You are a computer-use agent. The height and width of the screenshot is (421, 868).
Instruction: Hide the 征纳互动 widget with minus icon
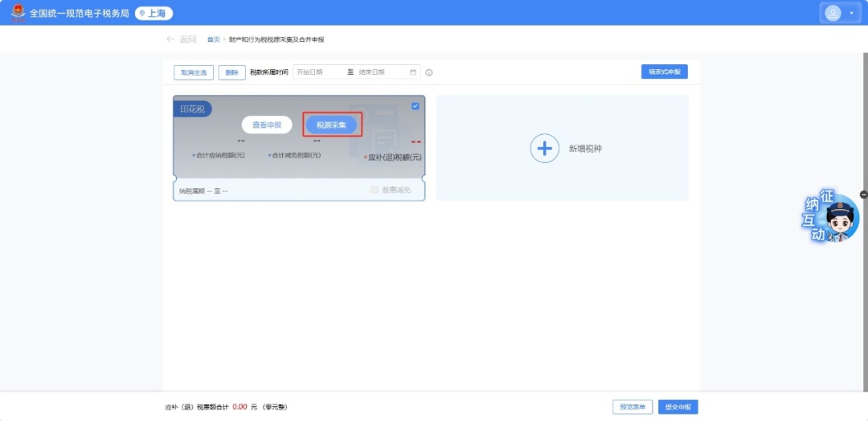[863, 194]
